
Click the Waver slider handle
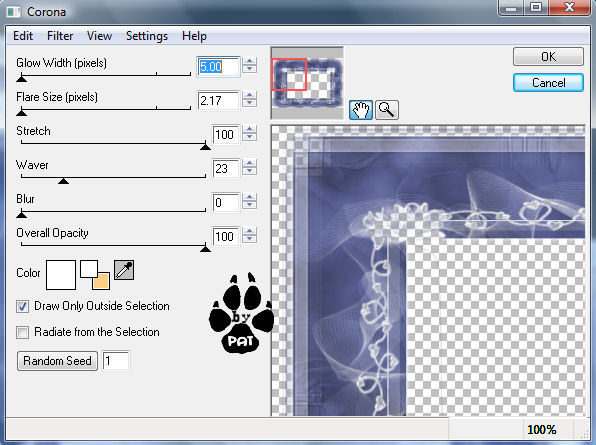[63, 181]
